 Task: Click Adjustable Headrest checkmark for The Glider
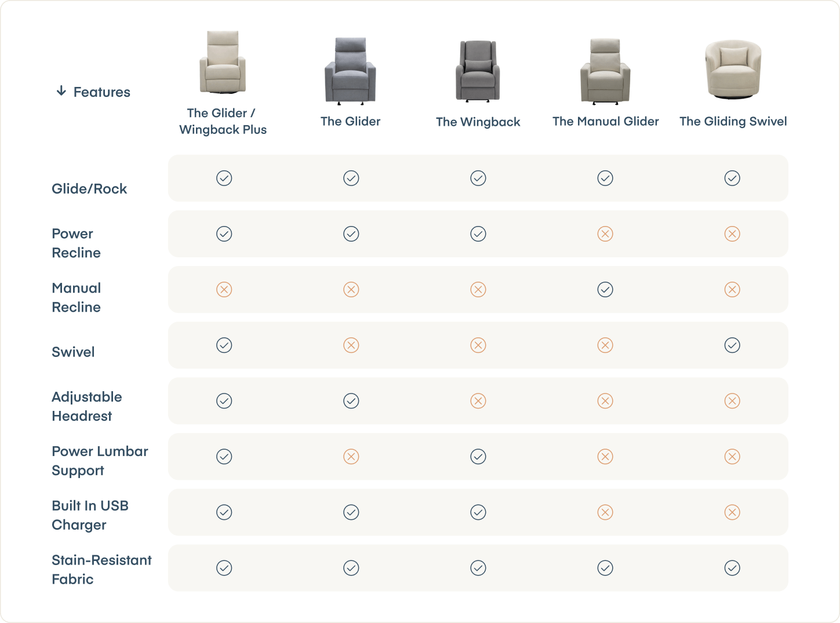pyautogui.click(x=351, y=401)
